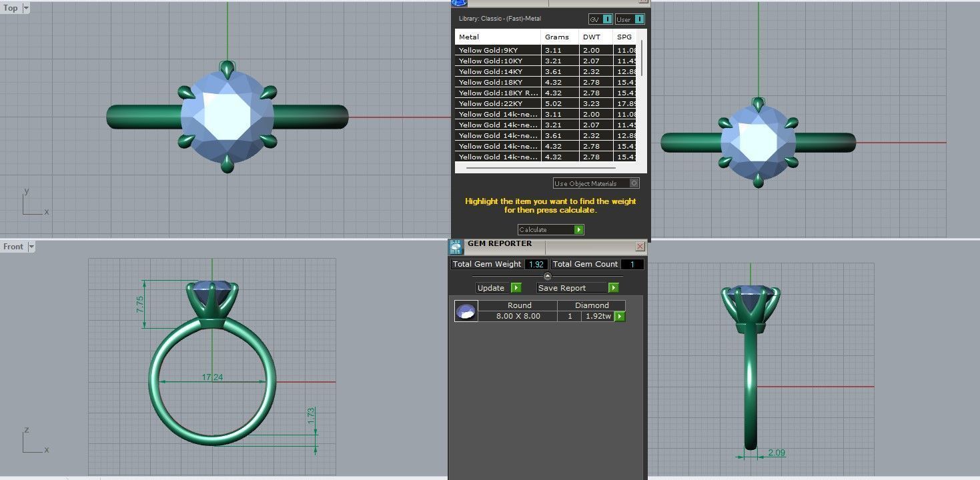Image resolution: width=980 pixels, height=480 pixels.
Task: Select the diamond in the upper-right viewport
Action: coord(759,143)
